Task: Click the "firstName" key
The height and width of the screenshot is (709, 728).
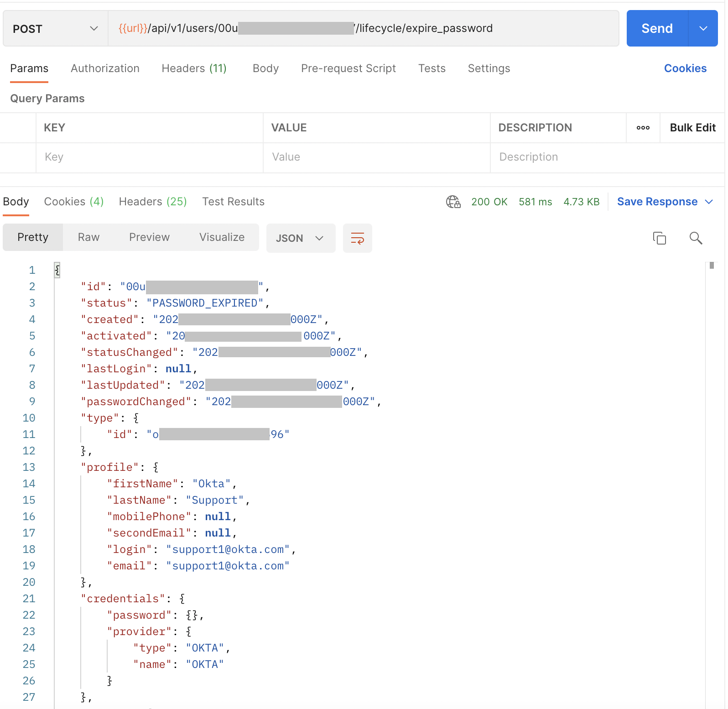Action: (142, 484)
